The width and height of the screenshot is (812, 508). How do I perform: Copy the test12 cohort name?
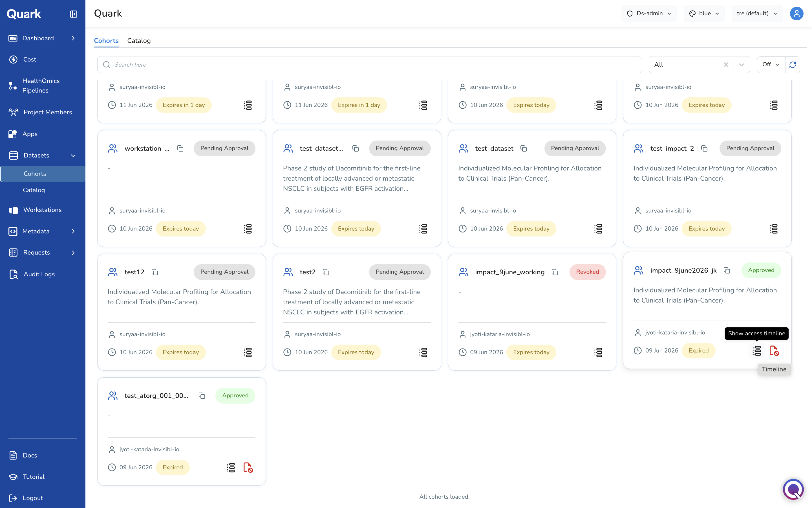pyautogui.click(x=155, y=272)
